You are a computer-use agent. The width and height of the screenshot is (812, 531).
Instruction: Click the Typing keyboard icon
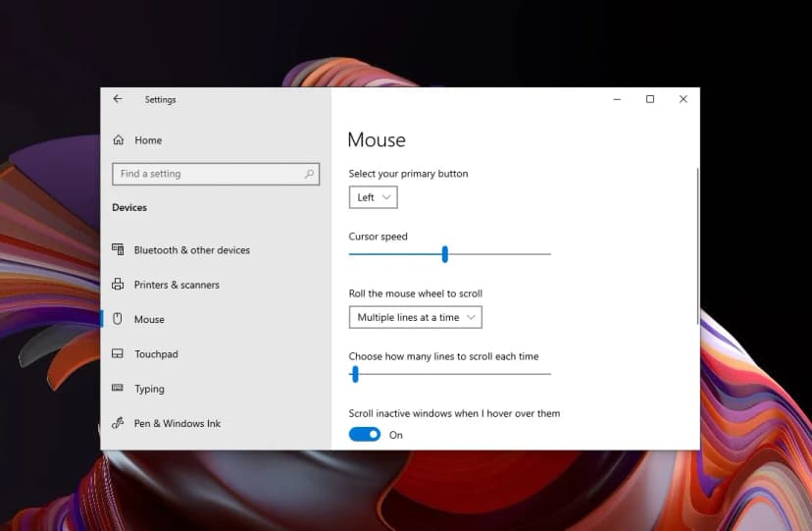coord(118,389)
